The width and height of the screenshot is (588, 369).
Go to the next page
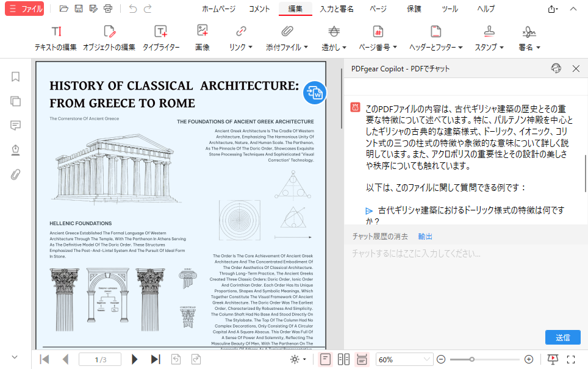(x=134, y=359)
